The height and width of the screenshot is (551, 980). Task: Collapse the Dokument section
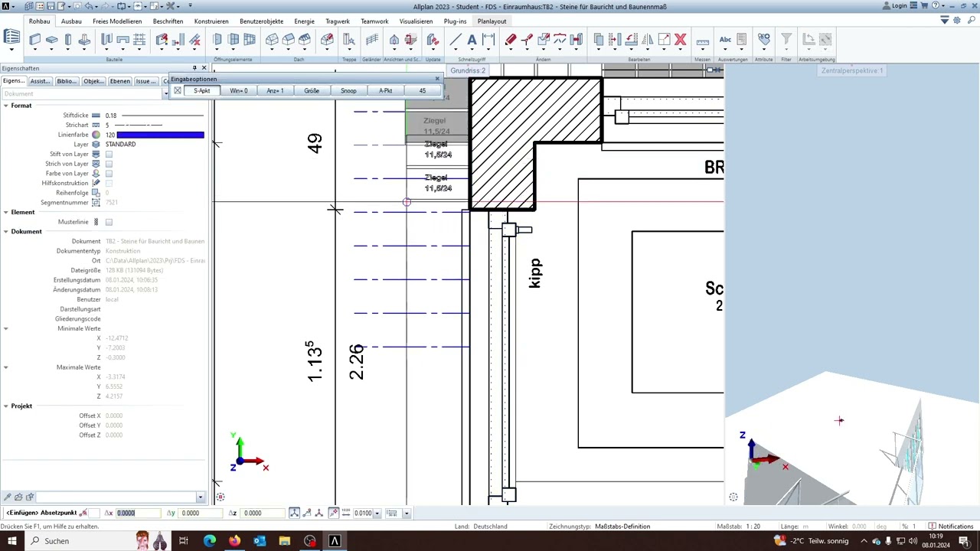[5, 231]
